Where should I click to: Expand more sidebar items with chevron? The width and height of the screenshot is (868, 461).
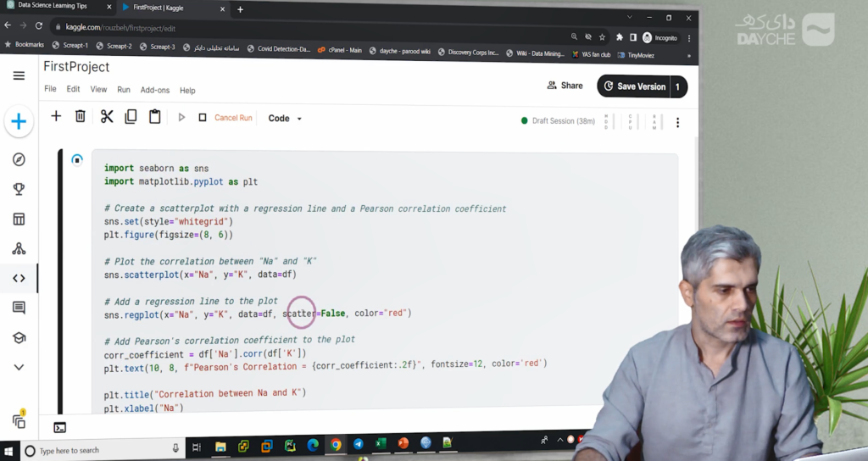(19, 367)
